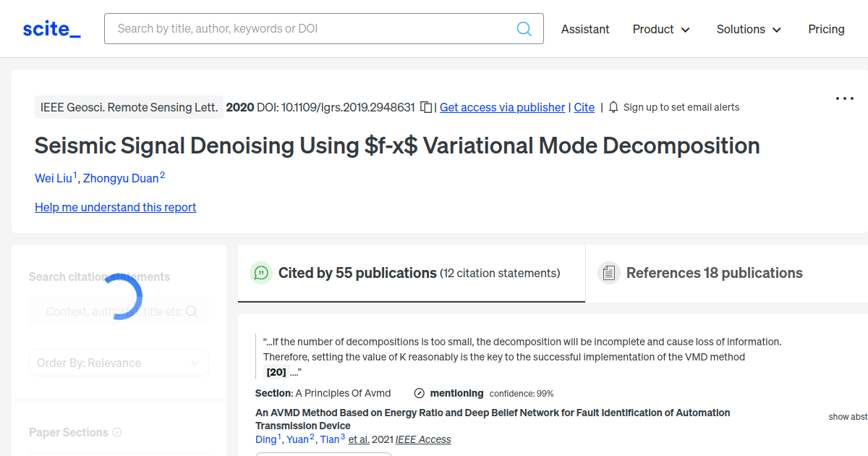Switch to References 18 publications tab
The width and height of the screenshot is (868, 456).
(x=714, y=273)
